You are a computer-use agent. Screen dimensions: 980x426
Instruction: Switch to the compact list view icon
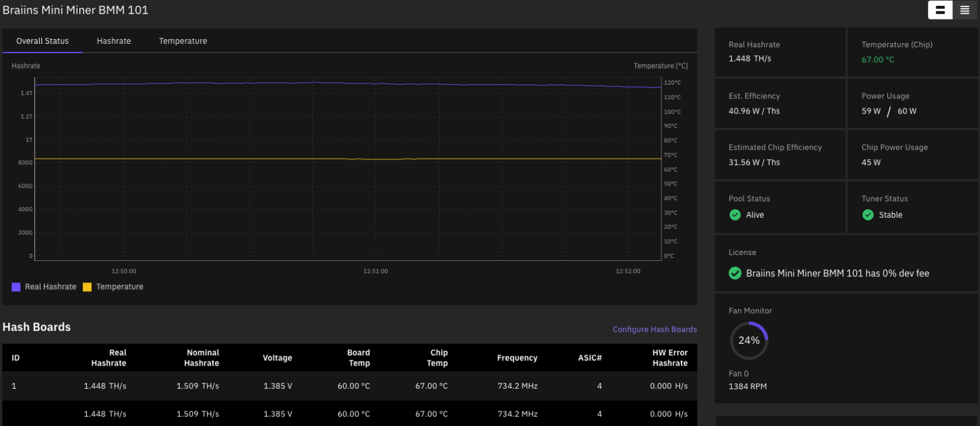point(965,10)
